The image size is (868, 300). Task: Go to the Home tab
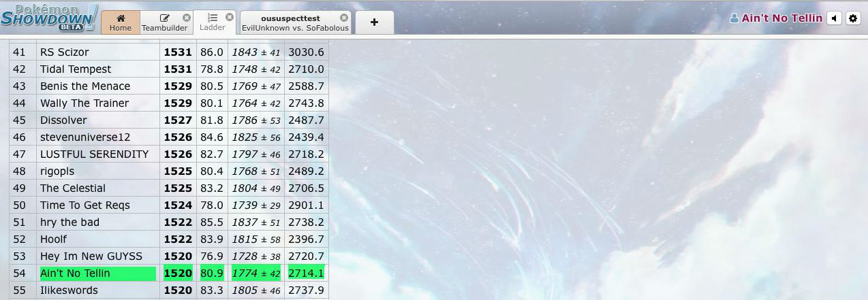[x=121, y=22]
